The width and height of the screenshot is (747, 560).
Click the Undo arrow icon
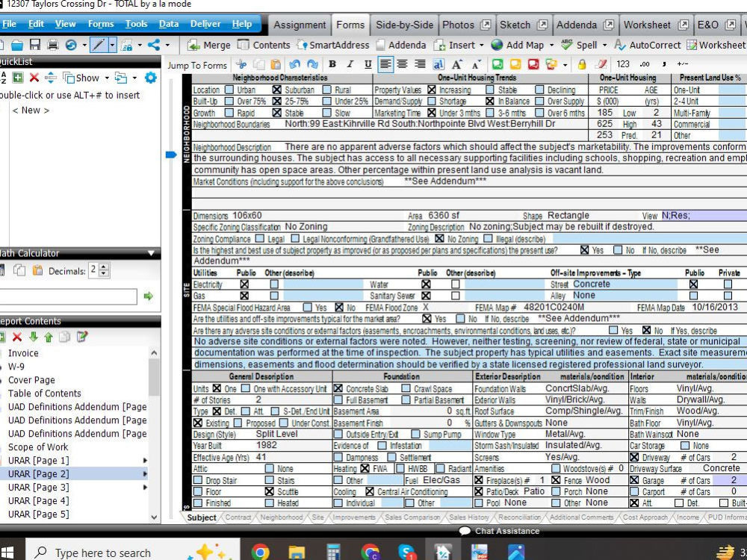tap(294, 64)
